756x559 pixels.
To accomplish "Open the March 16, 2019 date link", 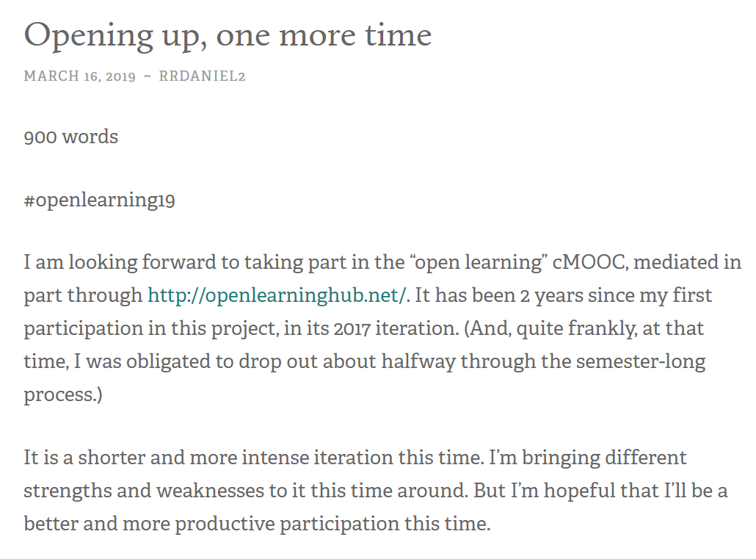I will (x=79, y=76).
